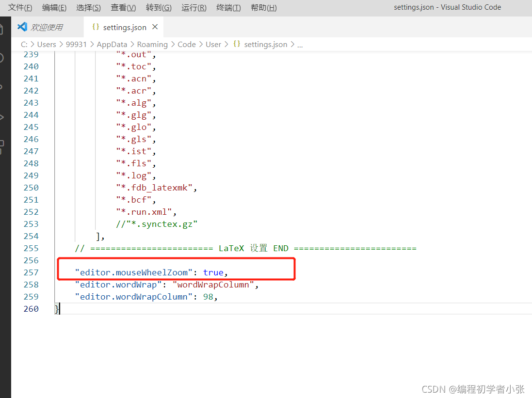The height and width of the screenshot is (398, 532).
Task: Click the "*.glo" entry text
Action: click(134, 127)
